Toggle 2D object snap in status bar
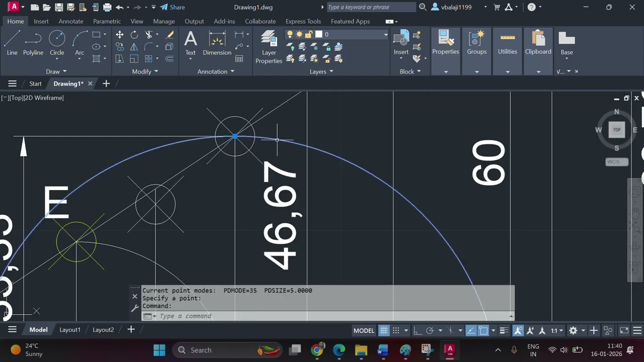Screen dimensions: 644x362 tap(484, 330)
